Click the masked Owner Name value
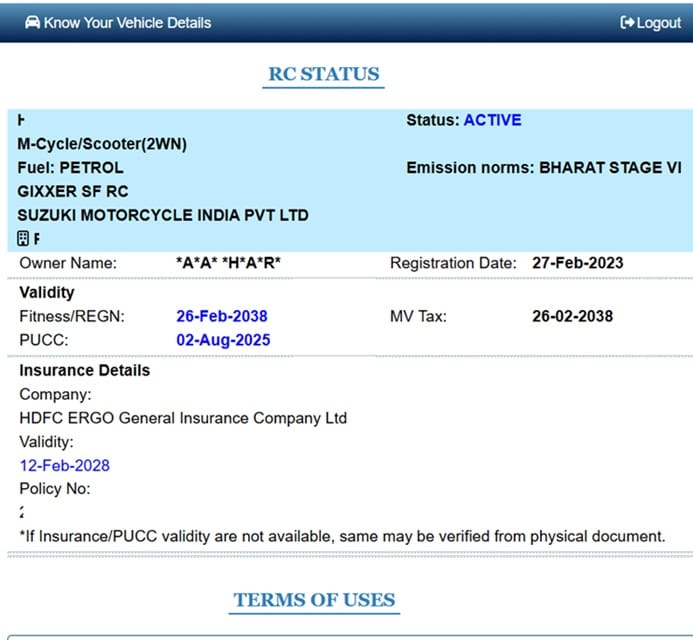693x640 pixels. pos(229,263)
